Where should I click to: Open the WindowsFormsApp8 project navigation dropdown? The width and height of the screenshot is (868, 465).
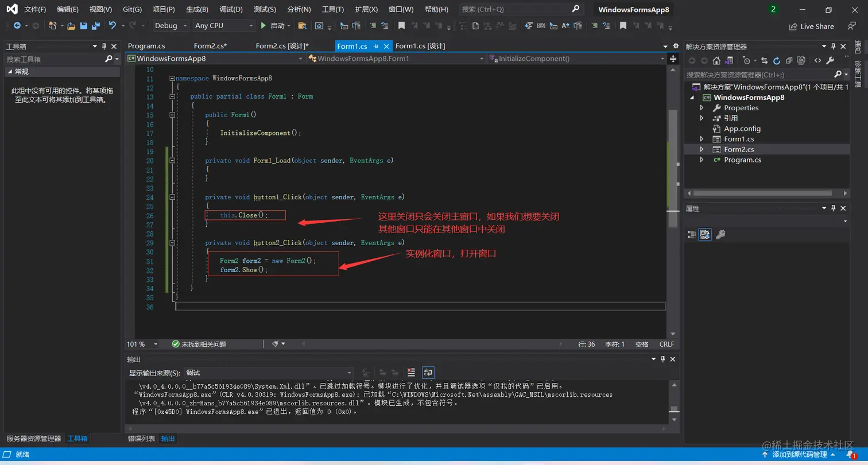point(214,59)
